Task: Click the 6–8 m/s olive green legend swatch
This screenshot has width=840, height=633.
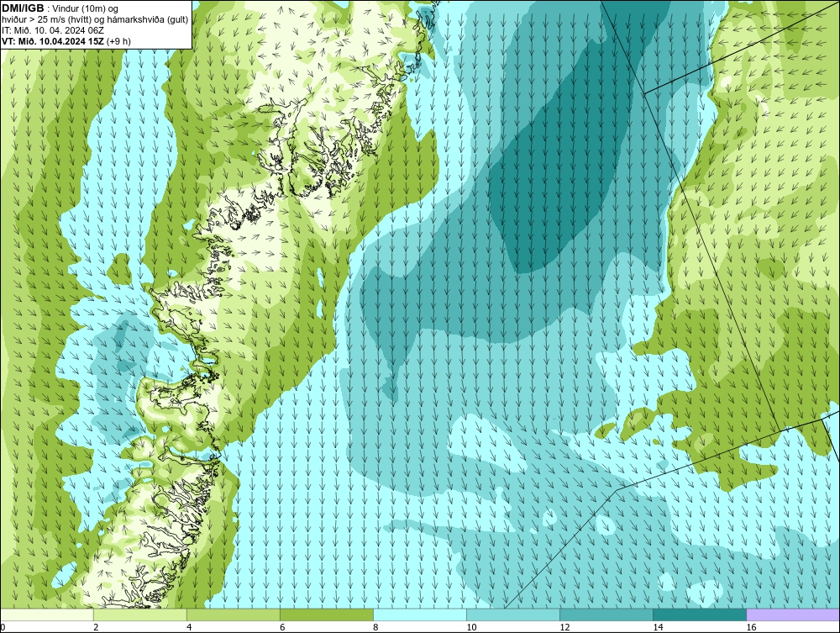Action: [326, 615]
